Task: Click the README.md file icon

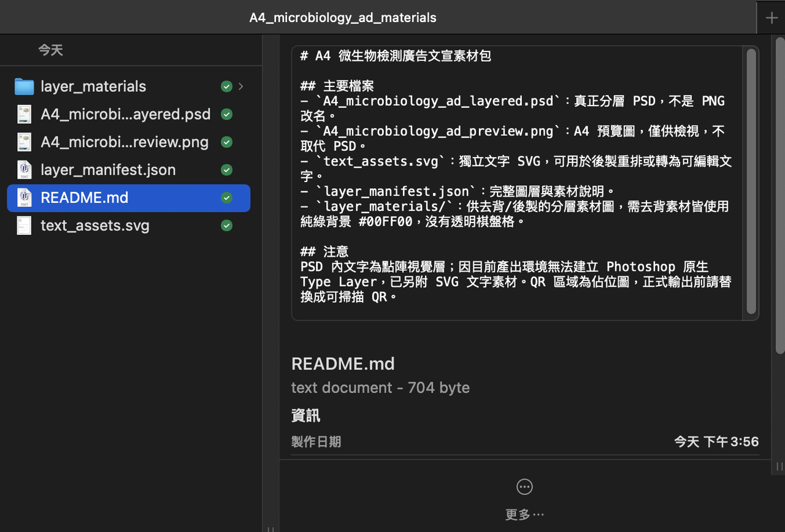Action: pos(25,198)
